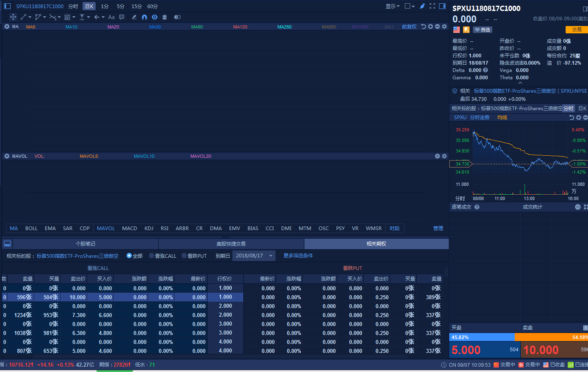Enter fullscreen chart mode
588x372 pixels.
(432, 6)
